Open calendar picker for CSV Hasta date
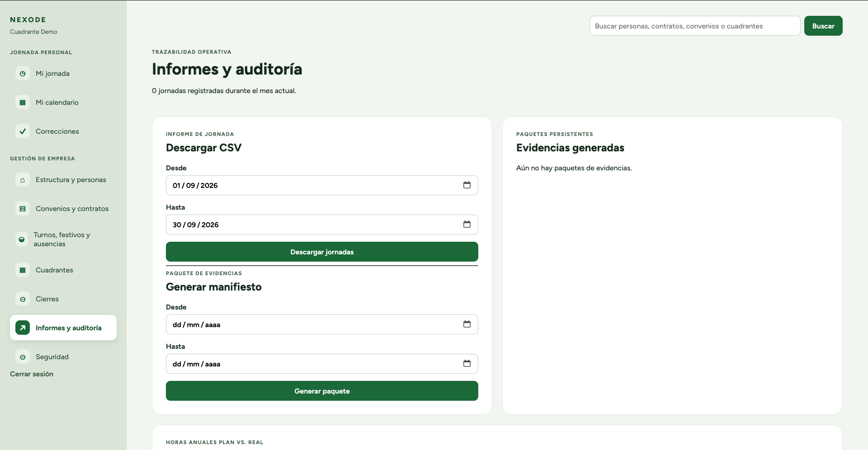The height and width of the screenshot is (450, 868). (x=467, y=224)
